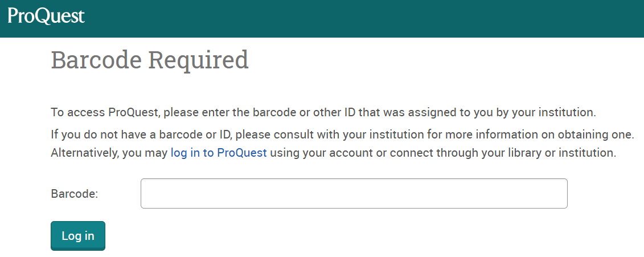Click the 'Barcode Required' page heading
The image size is (644, 257).
click(x=150, y=60)
